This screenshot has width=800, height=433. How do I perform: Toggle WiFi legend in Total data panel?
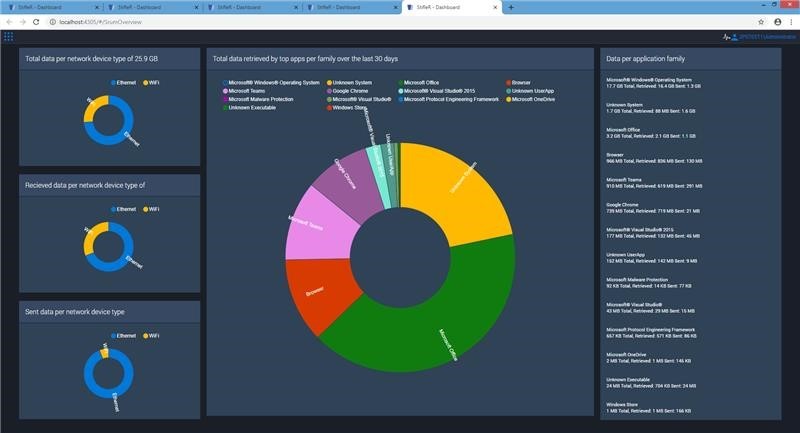click(x=151, y=83)
